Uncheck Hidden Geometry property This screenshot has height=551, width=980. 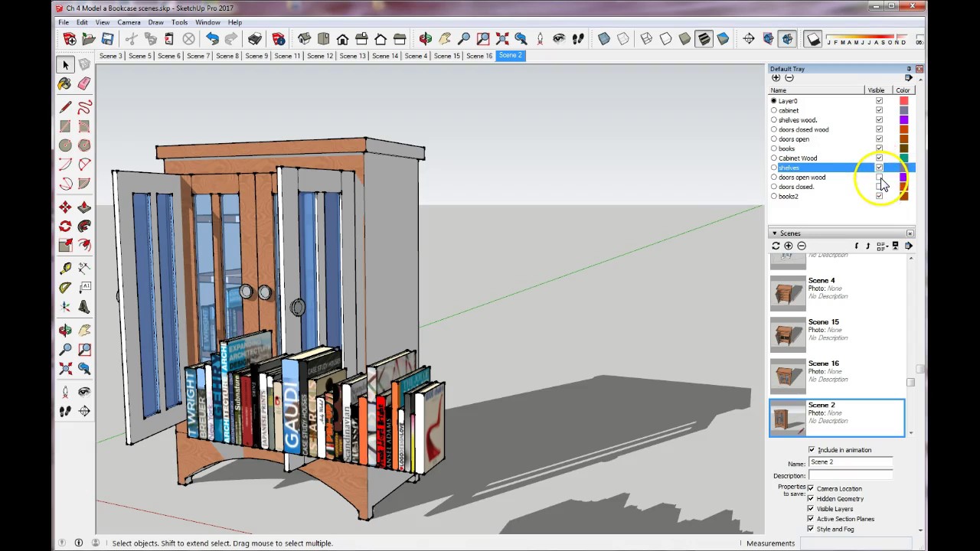pyautogui.click(x=811, y=498)
